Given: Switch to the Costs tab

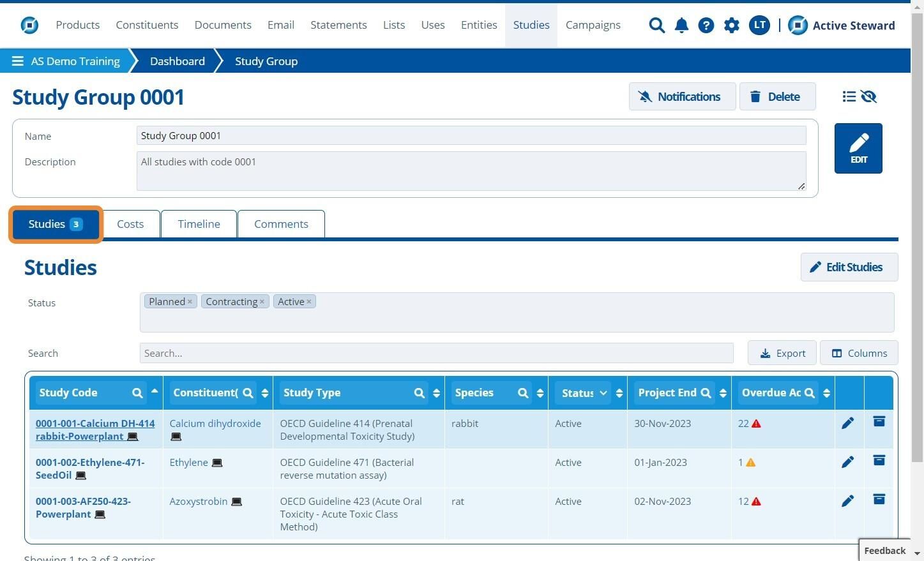Looking at the screenshot, I should pyautogui.click(x=130, y=224).
